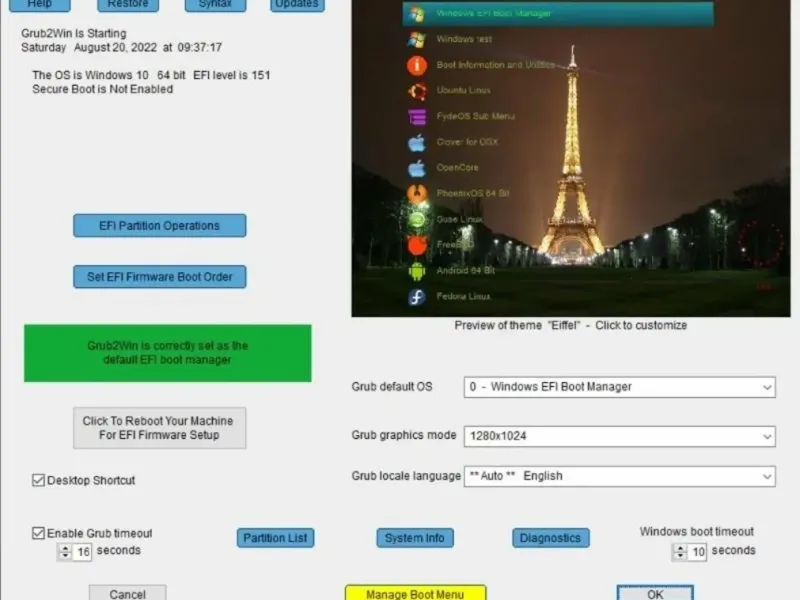Viewport: 800px width, 600px height.
Task: Click the Windows EFI Boot Manager icon in preview
Action: point(417,14)
